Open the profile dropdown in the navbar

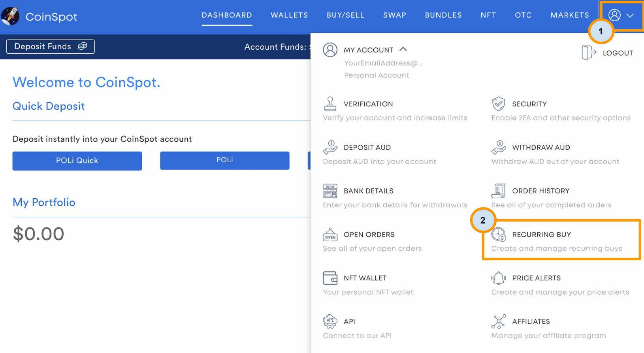621,15
